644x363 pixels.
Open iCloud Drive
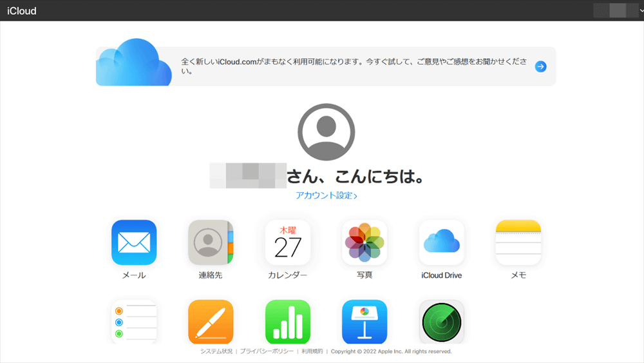coord(441,242)
